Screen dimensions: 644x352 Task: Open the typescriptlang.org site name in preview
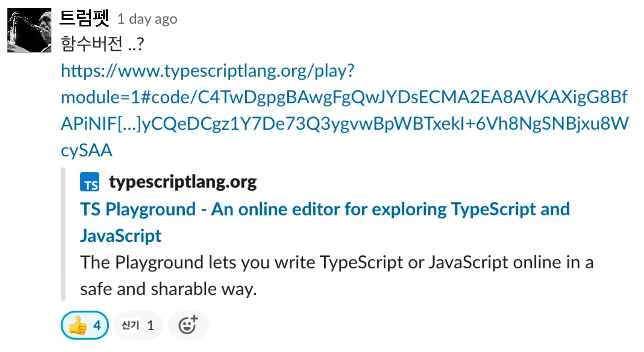click(183, 182)
